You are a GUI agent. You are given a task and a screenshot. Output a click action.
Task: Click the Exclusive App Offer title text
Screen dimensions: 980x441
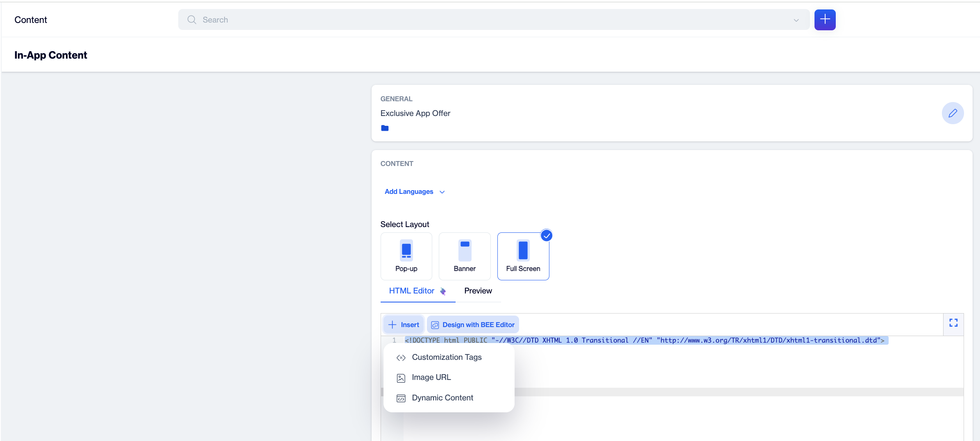[415, 113]
